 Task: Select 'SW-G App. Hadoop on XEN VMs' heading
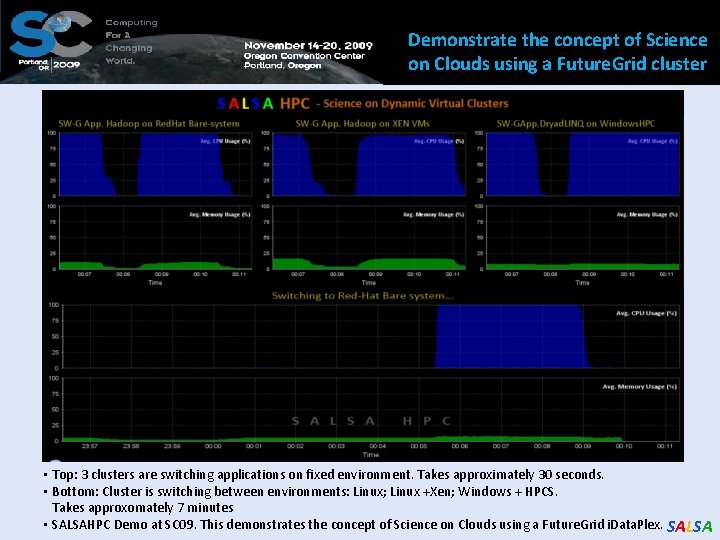(363, 124)
